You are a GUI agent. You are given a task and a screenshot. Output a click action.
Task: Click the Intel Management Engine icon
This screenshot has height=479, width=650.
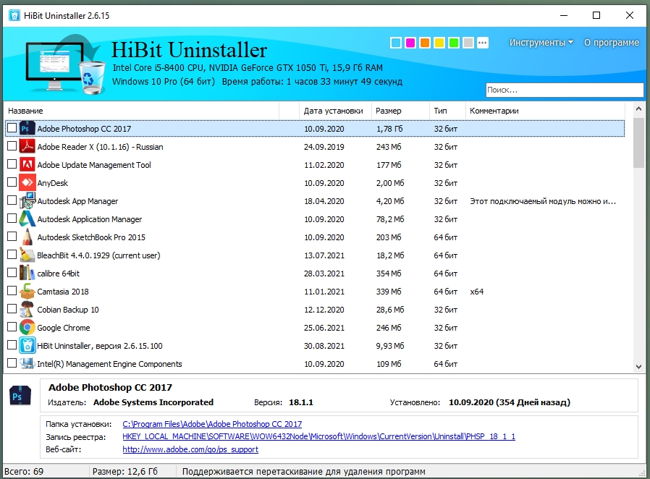27,364
